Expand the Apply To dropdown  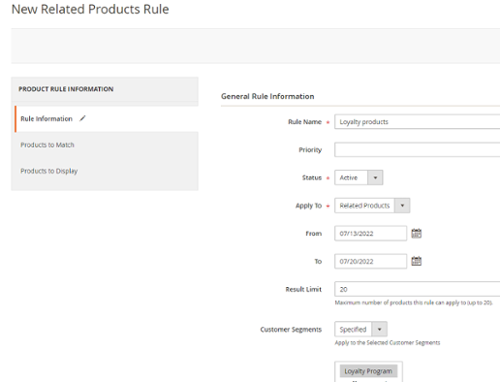[372, 205]
